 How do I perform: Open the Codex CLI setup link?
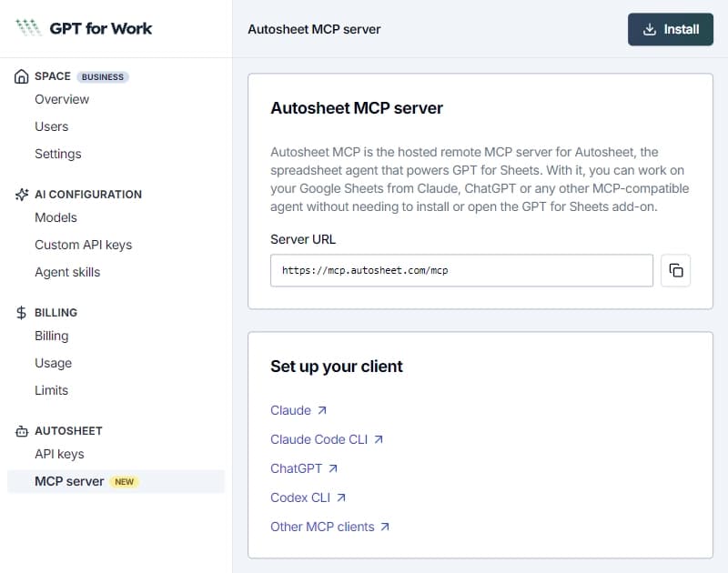tap(300, 498)
